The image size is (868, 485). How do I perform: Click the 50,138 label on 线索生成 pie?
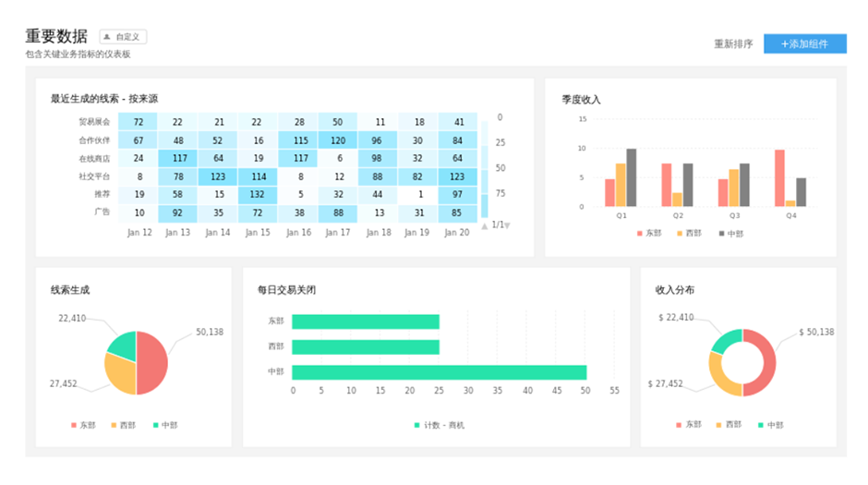[x=210, y=333]
